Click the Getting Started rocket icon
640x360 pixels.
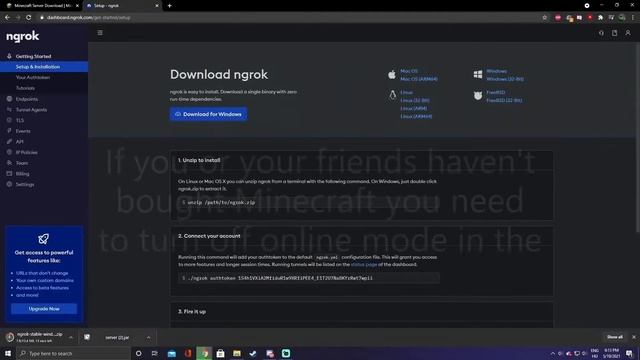9,56
